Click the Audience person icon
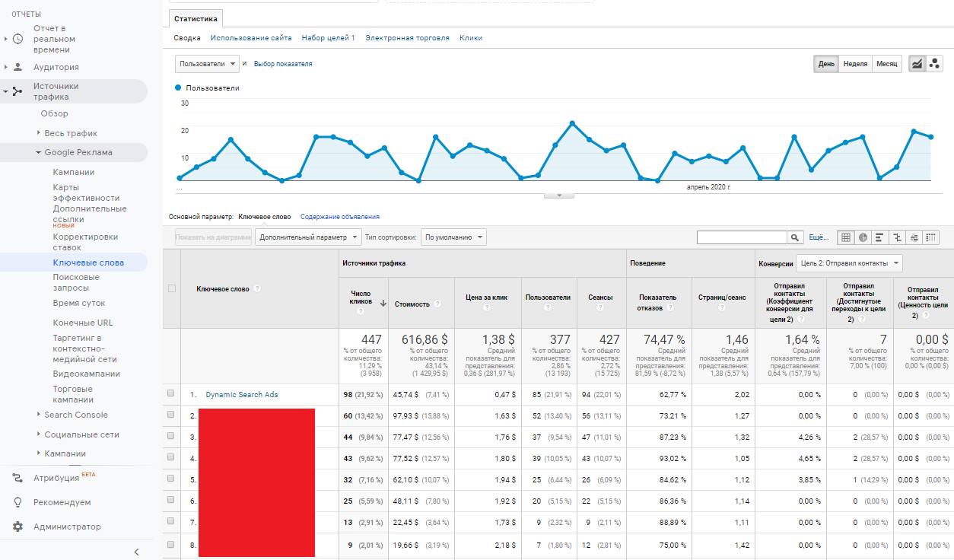The image size is (954, 560). tap(18, 67)
